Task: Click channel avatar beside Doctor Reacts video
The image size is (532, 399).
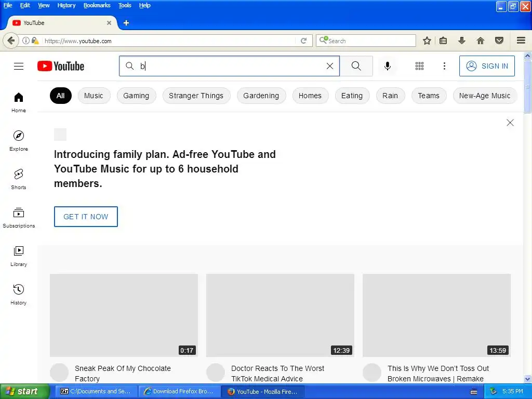Action: pyautogui.click(x=216, y=372)
